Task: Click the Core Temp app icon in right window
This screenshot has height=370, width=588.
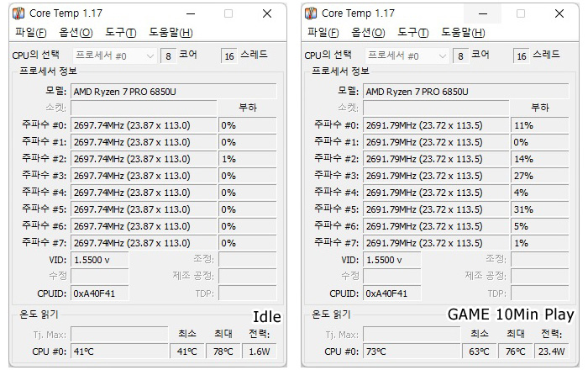Action: pyautogui.click(x=311, y=13)
